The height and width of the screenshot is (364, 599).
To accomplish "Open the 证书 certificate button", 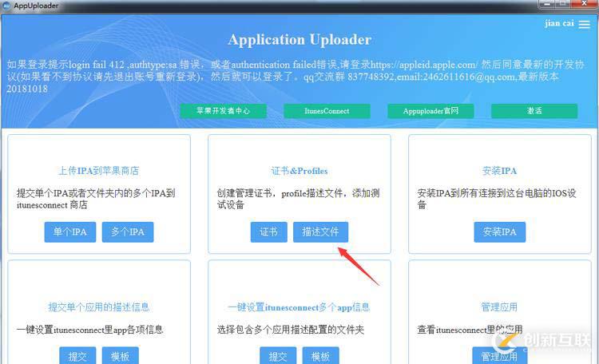I will 268,231.
